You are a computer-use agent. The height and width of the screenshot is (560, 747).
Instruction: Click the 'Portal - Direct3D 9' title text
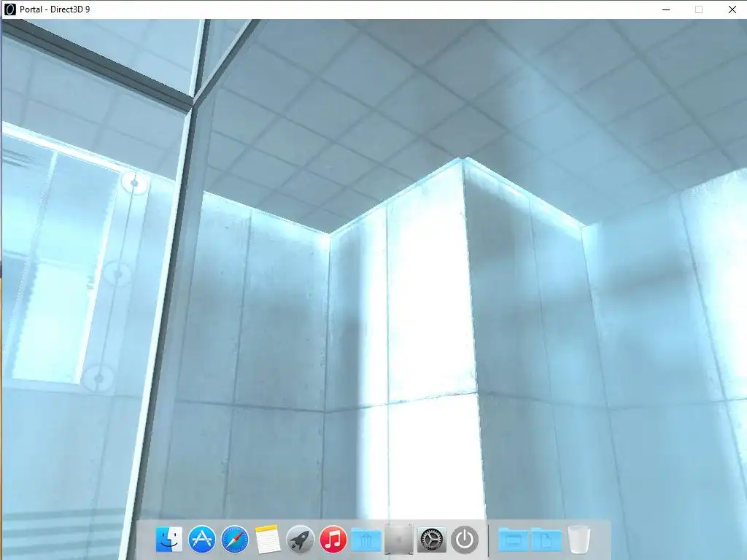(55, 9)
